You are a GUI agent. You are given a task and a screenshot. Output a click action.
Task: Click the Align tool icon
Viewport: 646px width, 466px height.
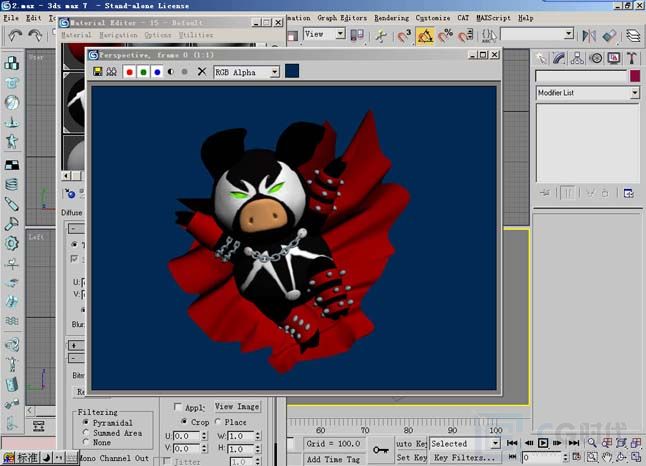pos(609,36)
